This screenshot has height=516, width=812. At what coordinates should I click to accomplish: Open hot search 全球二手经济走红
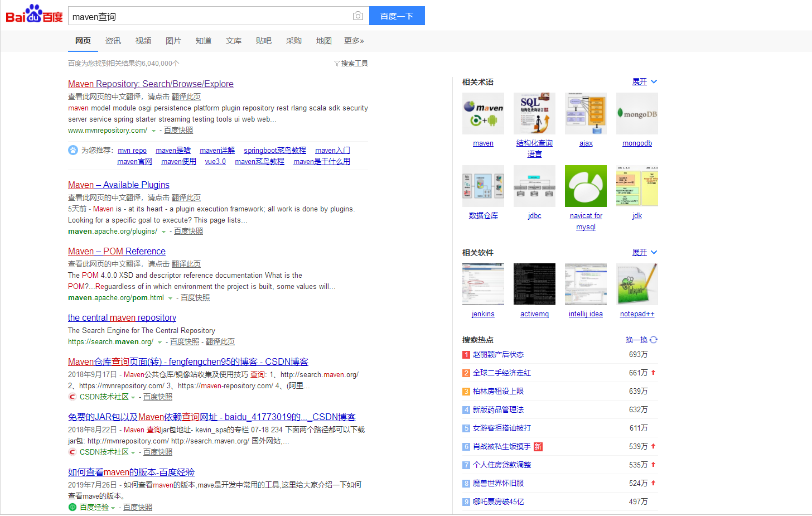pyautogui.click(x=502, y=373)
